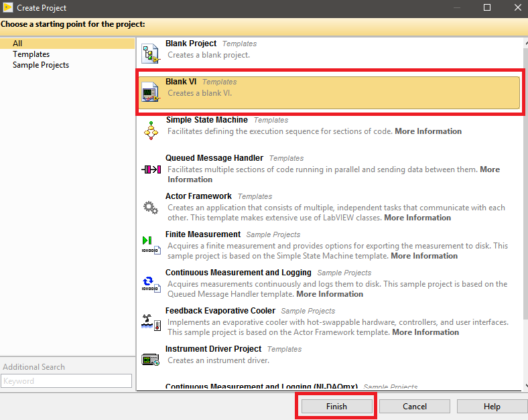Select the Finite Measurement icon

[x=151, y=245]
